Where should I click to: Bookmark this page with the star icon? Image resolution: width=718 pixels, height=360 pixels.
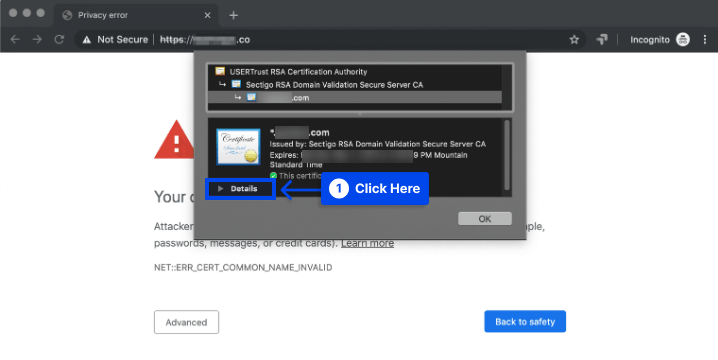574,40
